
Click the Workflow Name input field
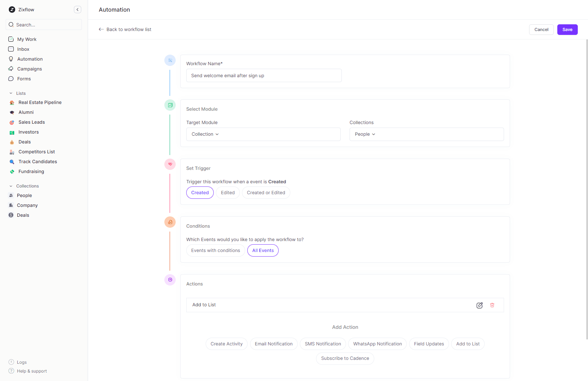(x=263, y=75)
